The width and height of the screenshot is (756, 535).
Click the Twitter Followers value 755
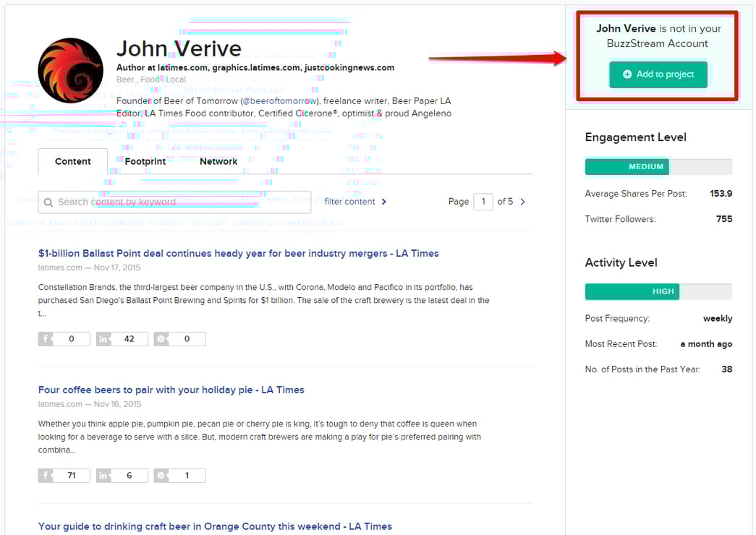click(724, 219)
